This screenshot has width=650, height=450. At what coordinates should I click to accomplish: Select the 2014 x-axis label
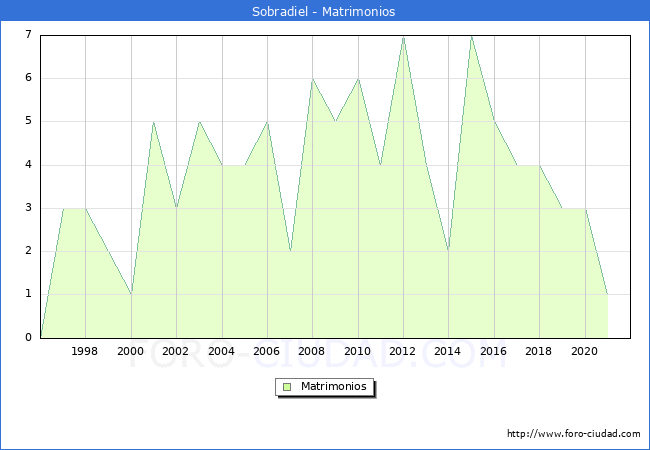(x=448, y=351)
